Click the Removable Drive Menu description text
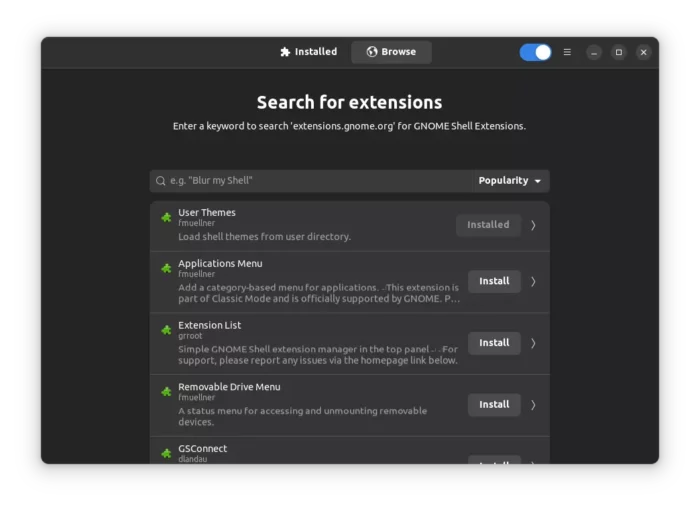Viewport: 700px width, 509px height. [x=303, y=416]
